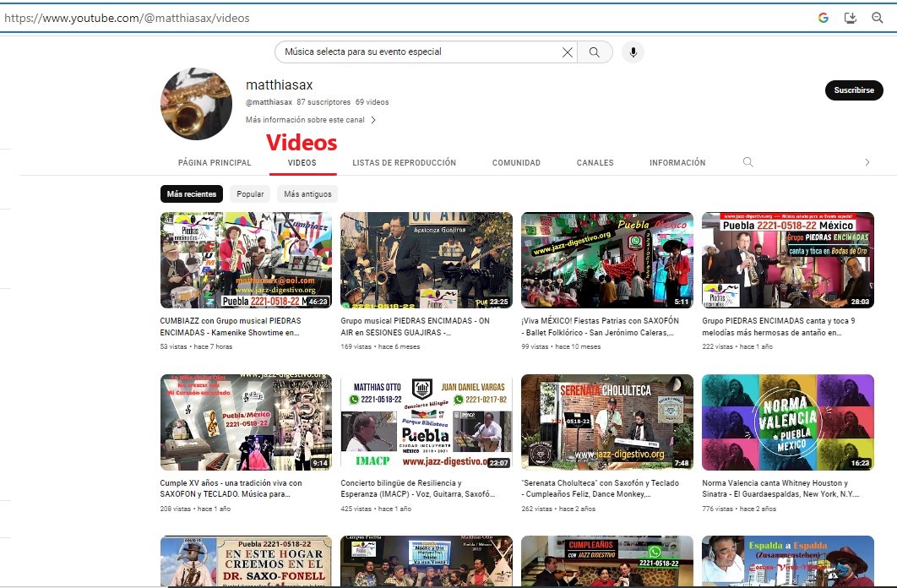Viewport: 897px width, 588px height.
Task: Click the magnifier search button
Action: point(595,52)
